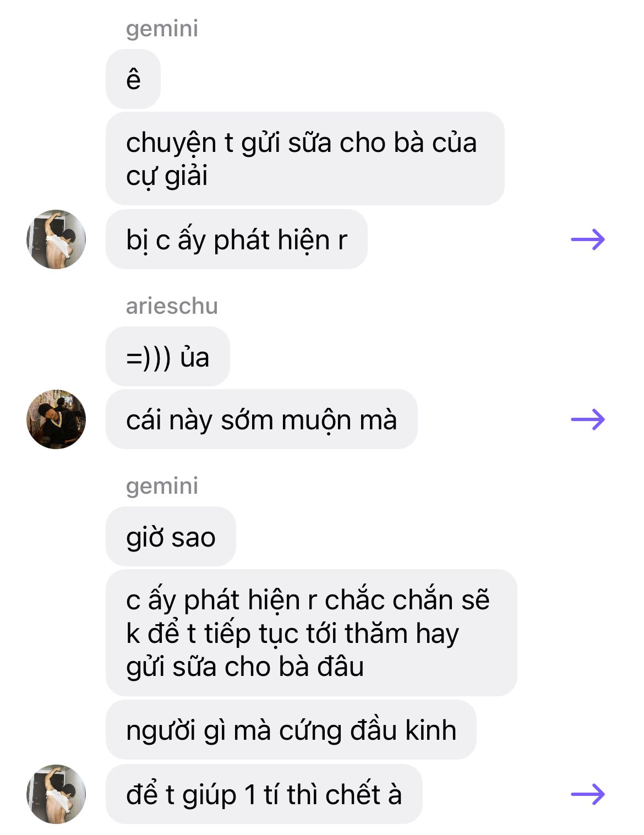Open gemini's avatar beside the last message
The image size is (644, 835).
(56, 794)
